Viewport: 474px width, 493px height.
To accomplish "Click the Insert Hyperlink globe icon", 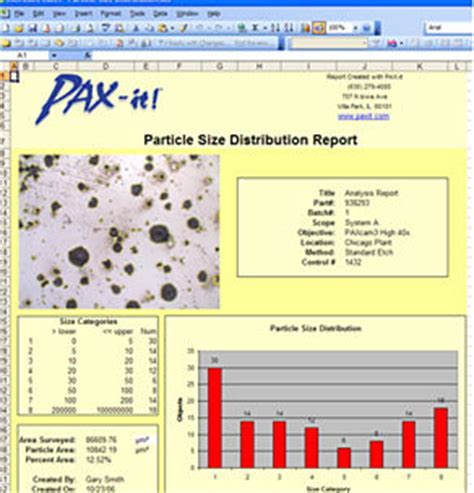I will [x=242, y=28].
